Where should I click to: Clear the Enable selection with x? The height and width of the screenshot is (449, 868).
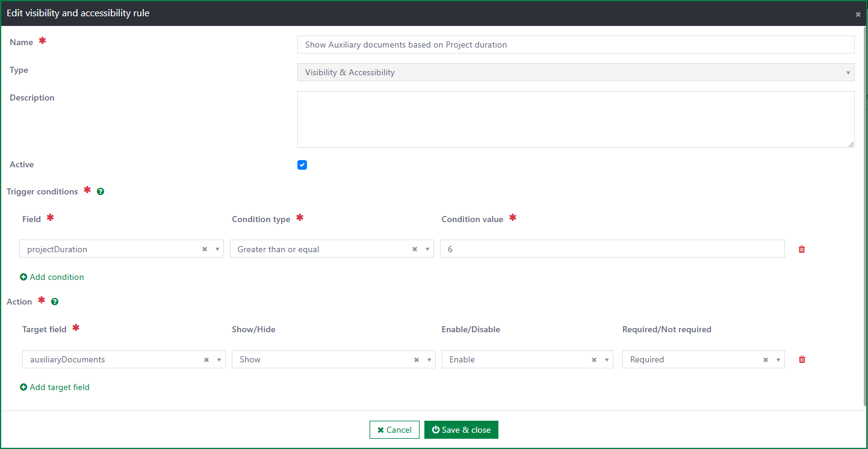click(594, 359)
